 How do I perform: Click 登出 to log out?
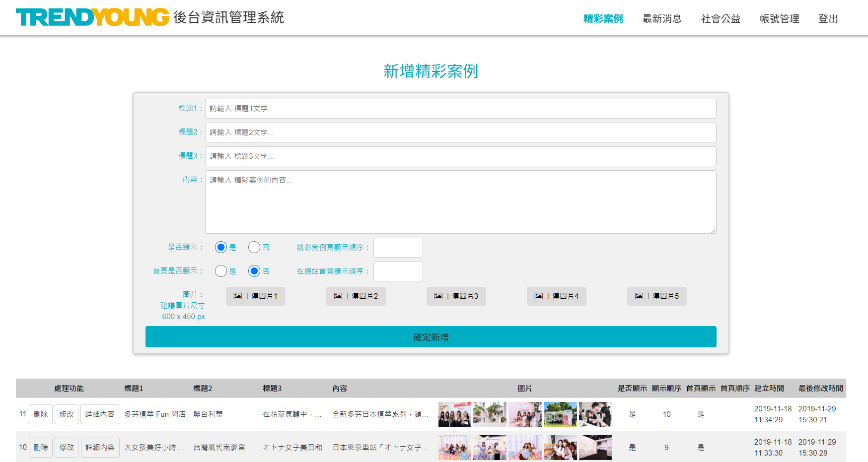[x=828, y=19]
